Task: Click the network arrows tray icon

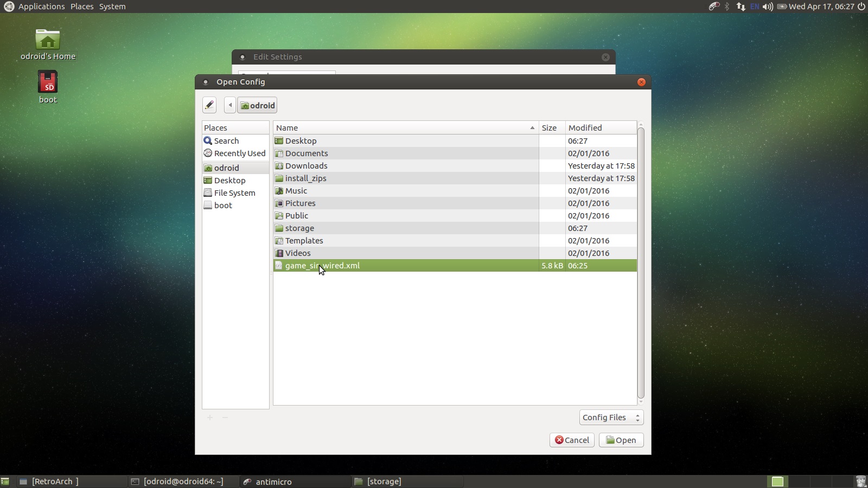Action: pyautogui.click(x=741, y=7)
